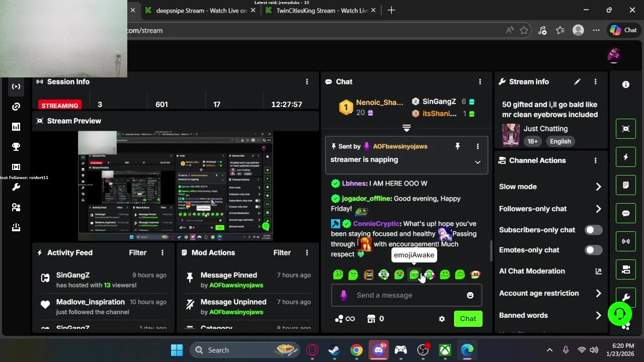Click the Stream Preview video thumbnail

pos(175,186)
